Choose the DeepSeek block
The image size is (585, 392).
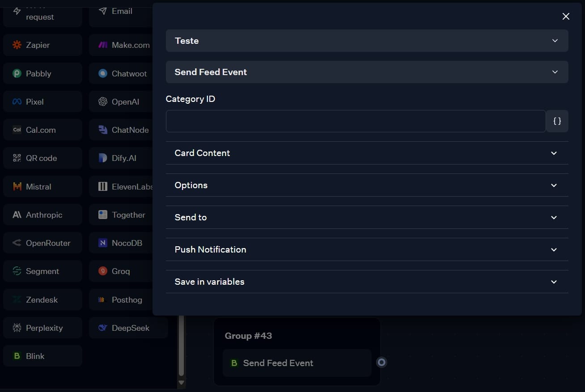coord(128,328)
